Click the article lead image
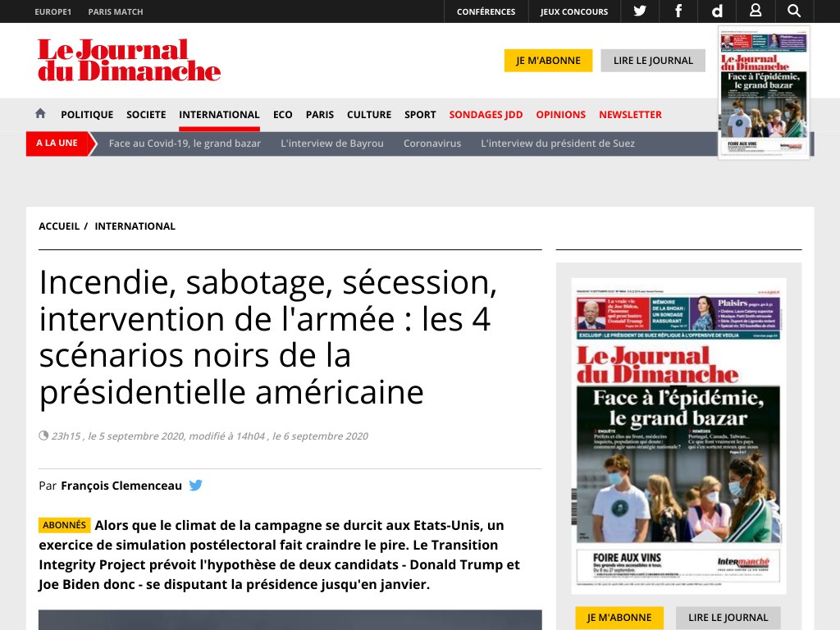 [x=290, y=620]
